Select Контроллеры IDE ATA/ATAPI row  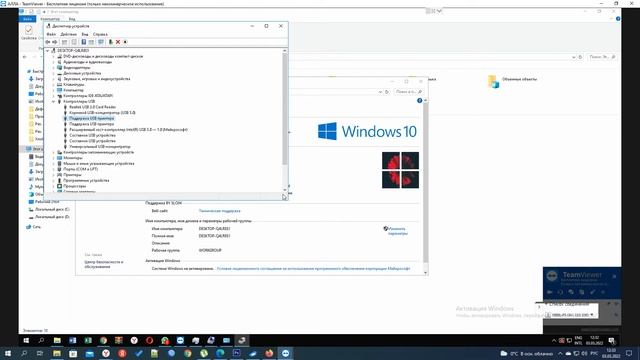(x=88, y=96)
